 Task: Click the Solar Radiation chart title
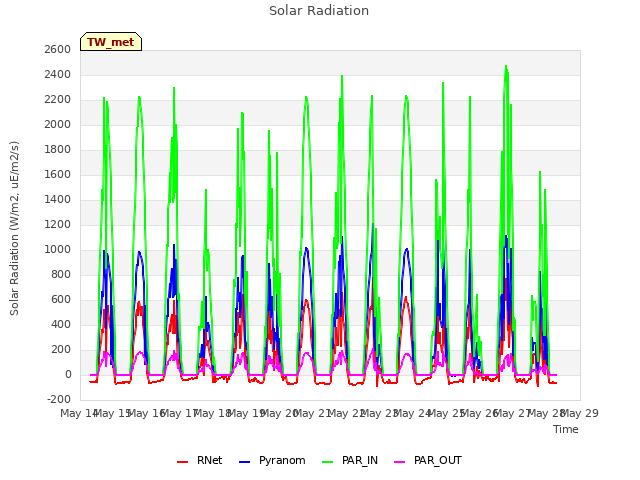[319, 11]
